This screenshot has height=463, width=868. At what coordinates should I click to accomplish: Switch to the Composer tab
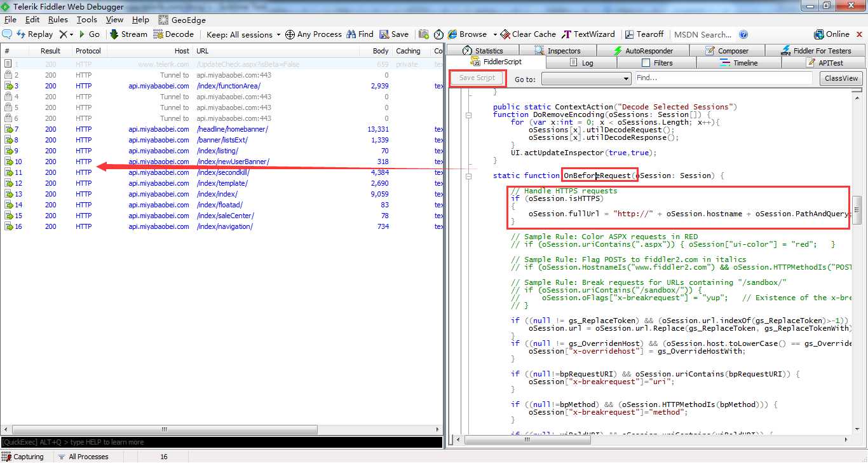click(x=726, y=51)
